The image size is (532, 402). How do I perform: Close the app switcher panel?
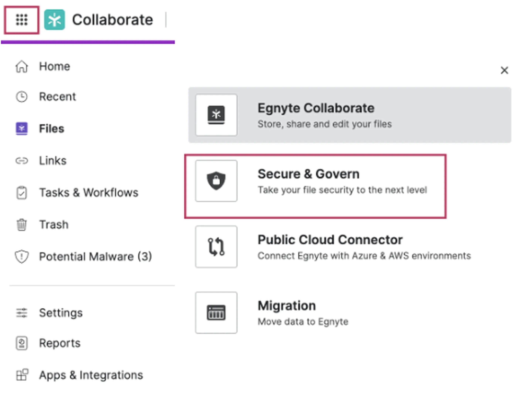[x=504, y=71]
